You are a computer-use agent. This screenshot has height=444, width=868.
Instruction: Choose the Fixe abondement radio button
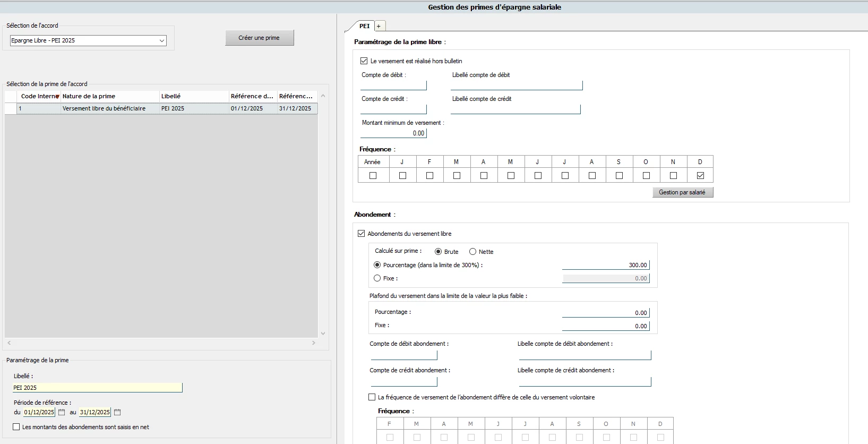tap(377, 278)
